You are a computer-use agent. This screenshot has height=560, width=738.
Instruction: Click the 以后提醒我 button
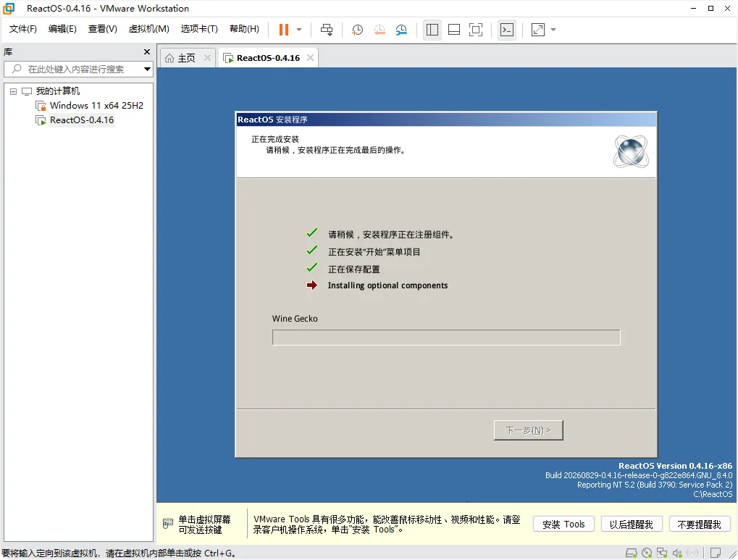click(631, 525)
